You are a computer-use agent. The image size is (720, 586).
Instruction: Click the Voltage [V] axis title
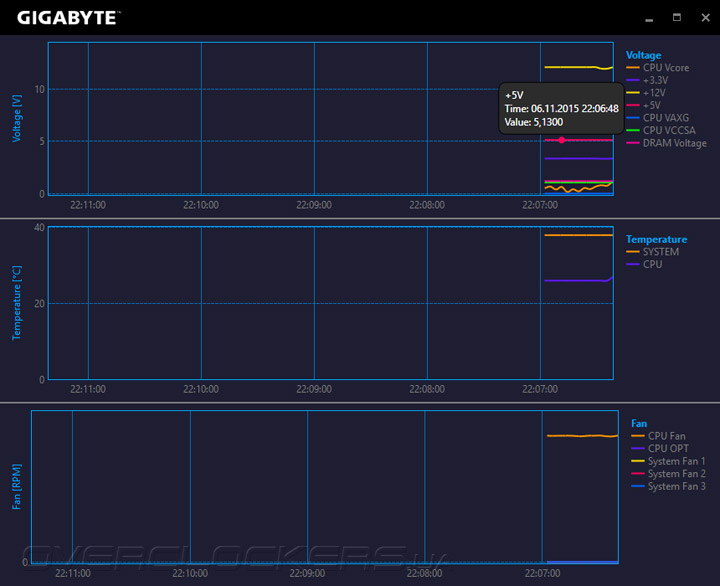coord(17,118)
